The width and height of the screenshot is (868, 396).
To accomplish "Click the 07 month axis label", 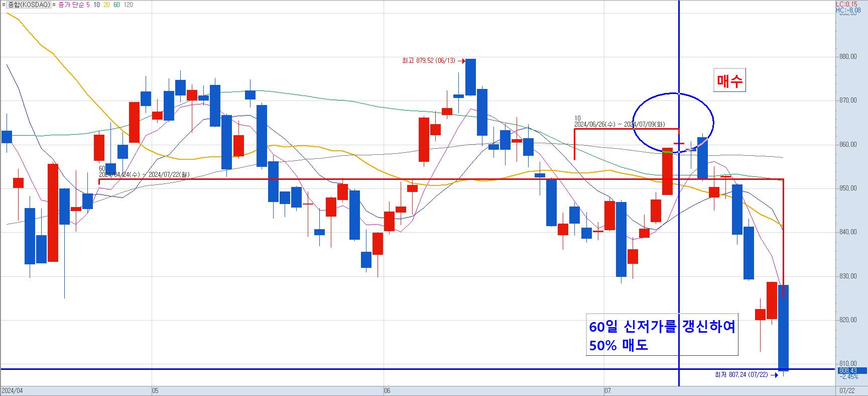I will click(608, 390).
